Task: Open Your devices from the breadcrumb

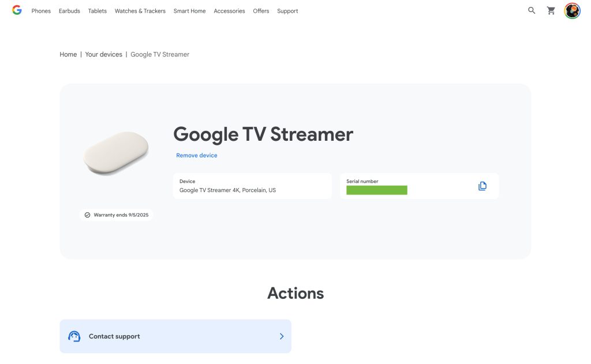Action: click(103, 54)
